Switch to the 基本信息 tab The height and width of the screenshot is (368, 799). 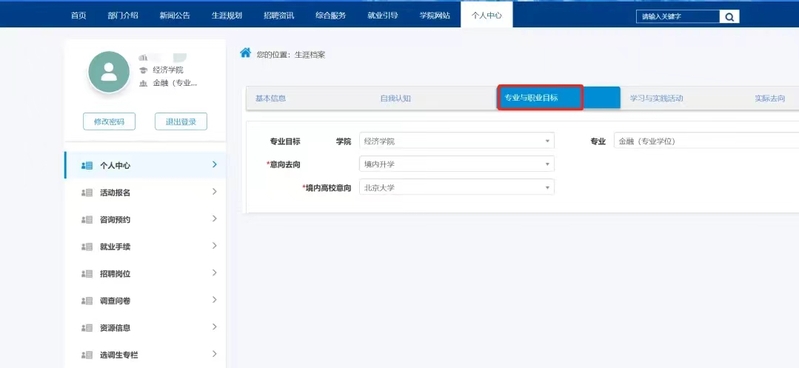point(271,98)
